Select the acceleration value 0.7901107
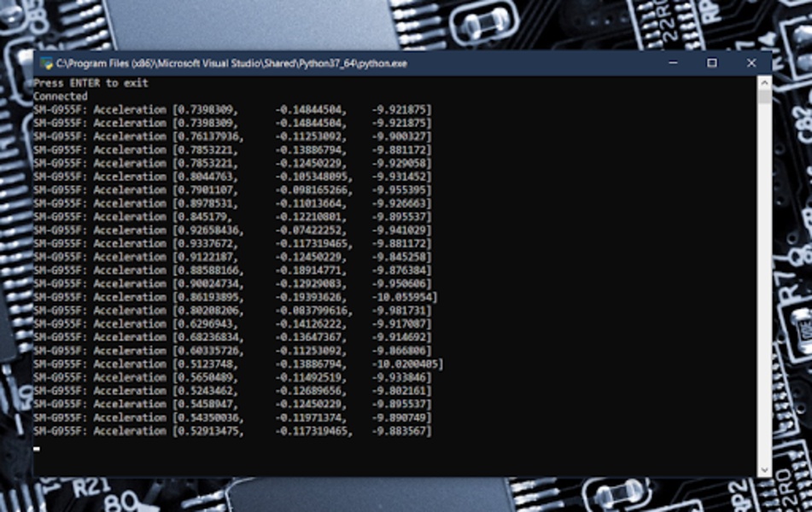 pos(206,190)
